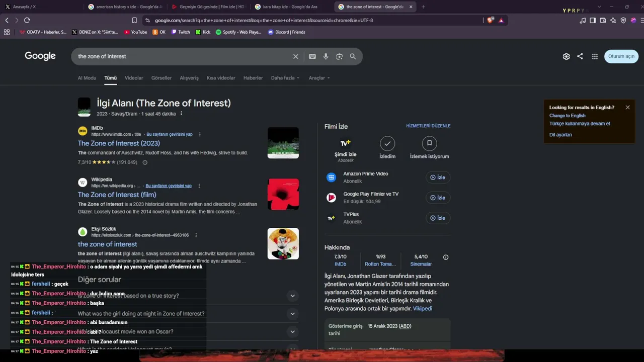Switch to the Videolar tab

[x=134, y=78]
